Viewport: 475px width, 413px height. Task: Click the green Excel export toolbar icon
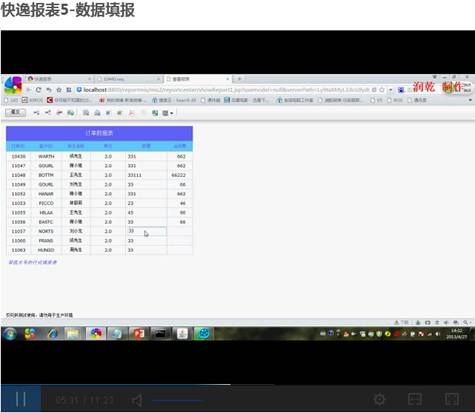tap(155, 113)
